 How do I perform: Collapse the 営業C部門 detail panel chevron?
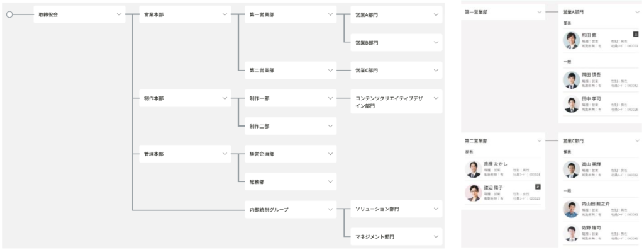pyautogui.click(x=638, y=141)
